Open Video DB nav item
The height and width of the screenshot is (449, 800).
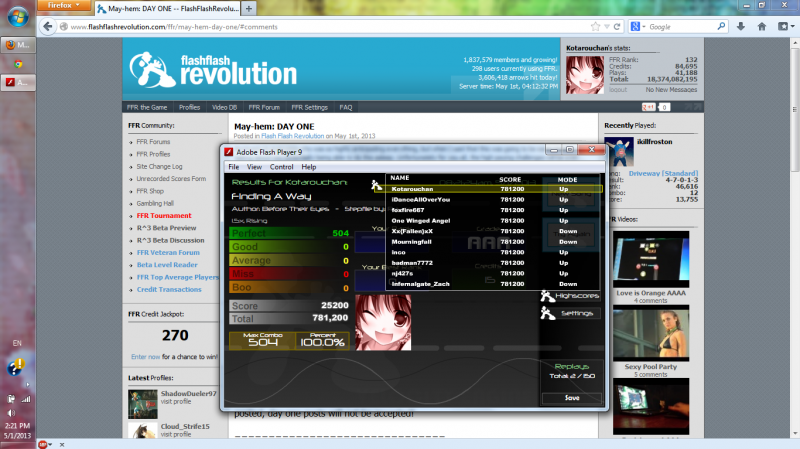224,107
